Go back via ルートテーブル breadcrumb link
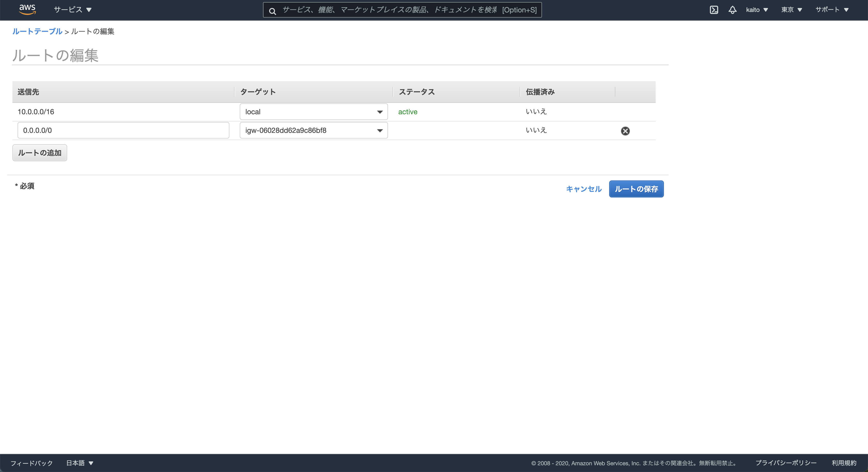This screenshot has height=472, width=868. click(37, 31)
